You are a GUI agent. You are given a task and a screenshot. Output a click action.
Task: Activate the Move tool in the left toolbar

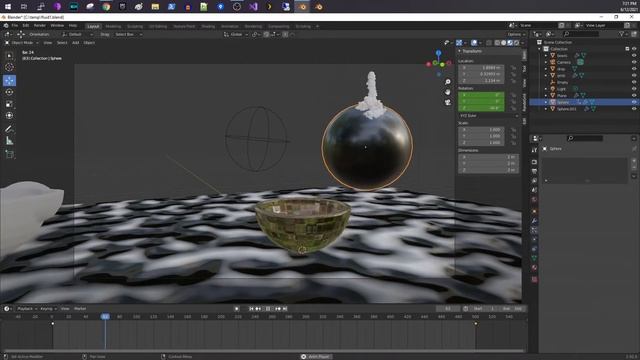click(9, 80)
